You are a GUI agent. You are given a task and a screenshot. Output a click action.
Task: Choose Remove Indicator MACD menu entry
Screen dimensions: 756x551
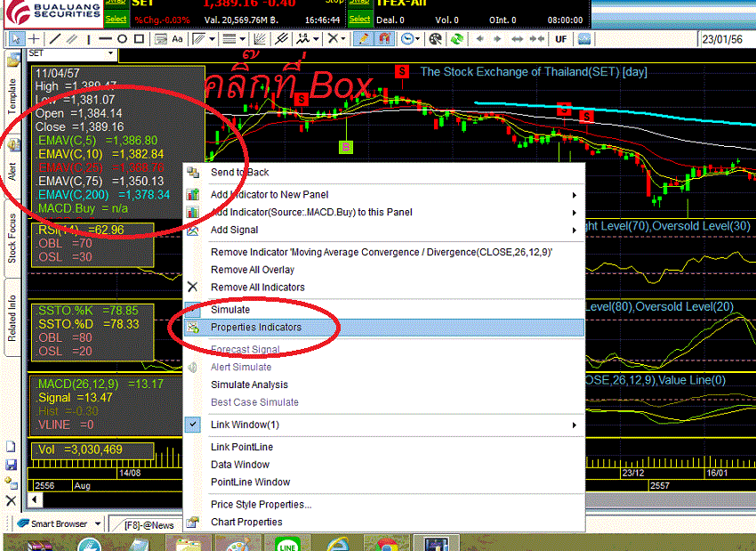[x=384, y=252]
